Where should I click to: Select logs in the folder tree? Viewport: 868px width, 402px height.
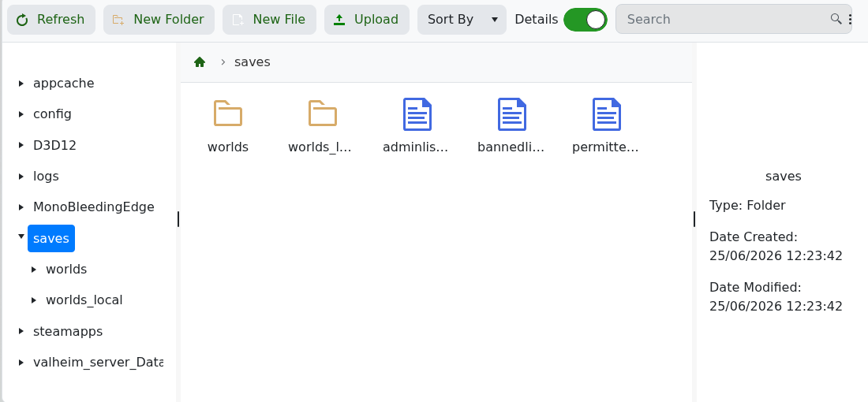click(46, 177)
